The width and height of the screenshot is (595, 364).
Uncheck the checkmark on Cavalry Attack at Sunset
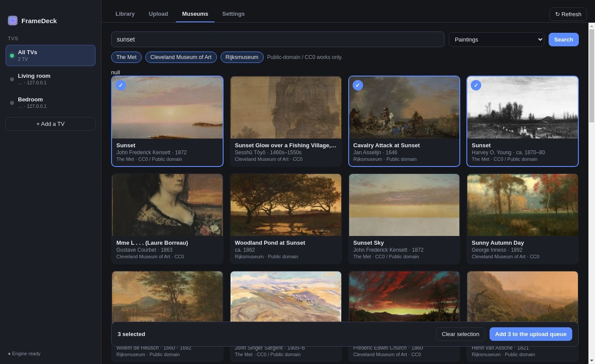pyautogui.click(x=358, y=85)
